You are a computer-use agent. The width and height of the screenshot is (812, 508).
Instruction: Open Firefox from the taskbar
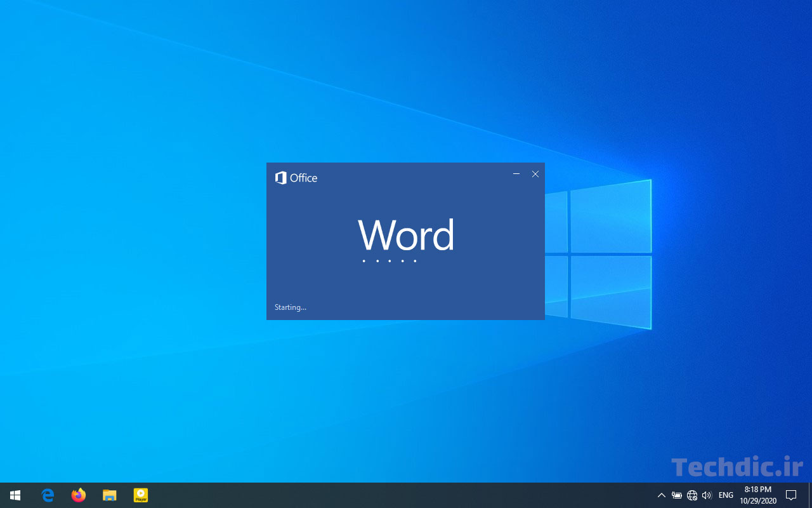point(79,495)
